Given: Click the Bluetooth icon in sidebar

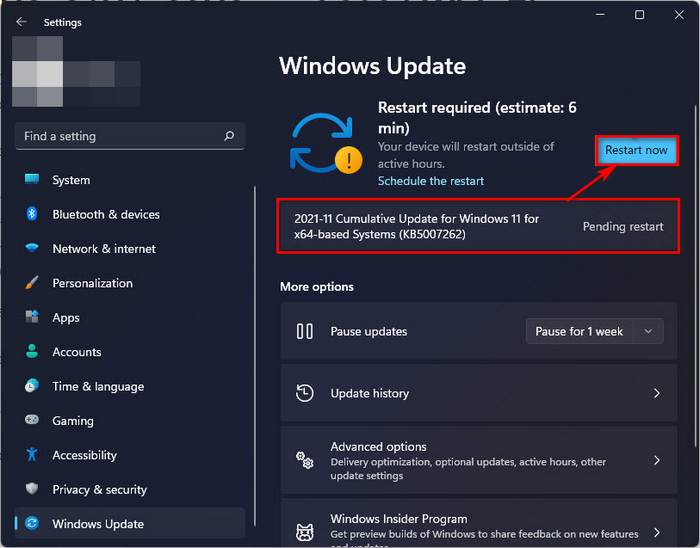Looking at the screenshot, I should click(32, 214).
